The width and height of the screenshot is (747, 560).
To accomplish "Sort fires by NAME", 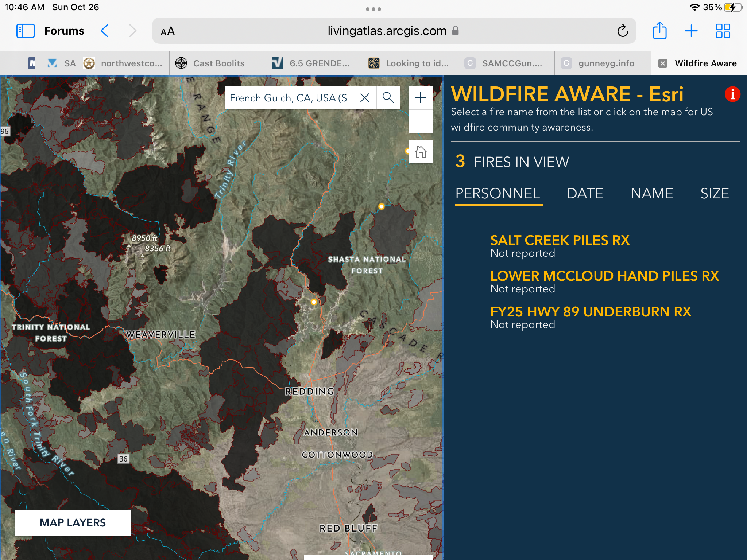I will coord(652,193).
